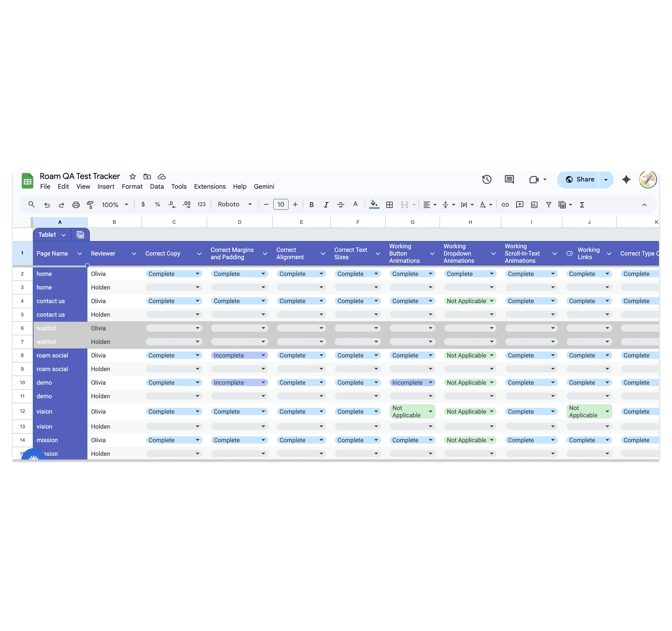Click the insert link icon
This screenshot has height=631, width=672.
pos(505,204)
